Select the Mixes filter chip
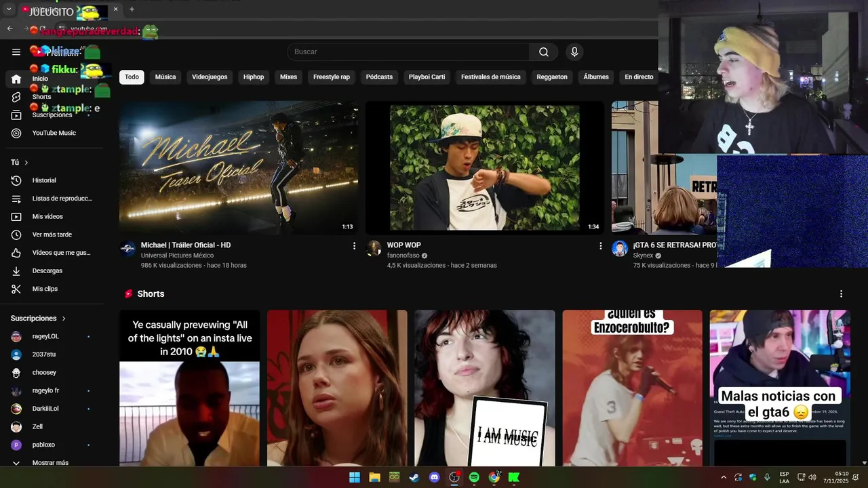The height and width of the screenshot is (488, 868). pos(288,77)
